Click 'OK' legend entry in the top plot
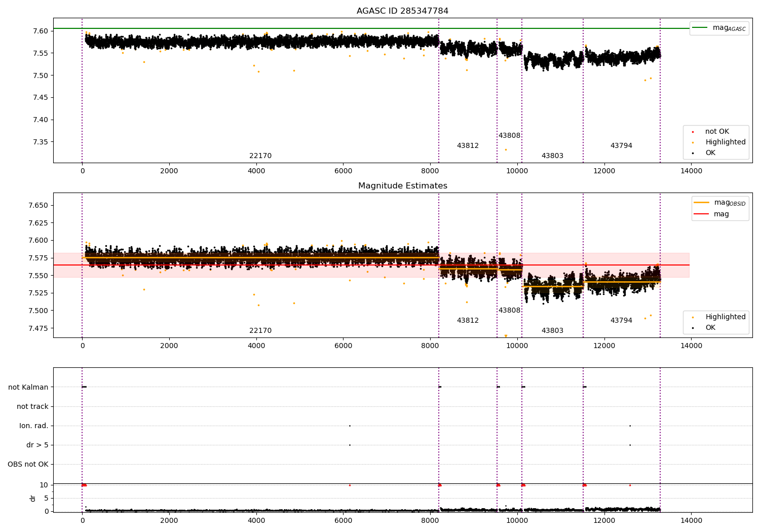Image resolution: width=760 pixels, height=532 pixels. pos(704,153)
